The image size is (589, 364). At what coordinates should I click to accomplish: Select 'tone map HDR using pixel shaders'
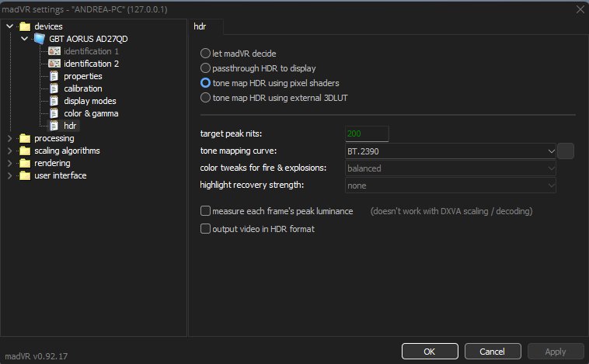(205, 82)
